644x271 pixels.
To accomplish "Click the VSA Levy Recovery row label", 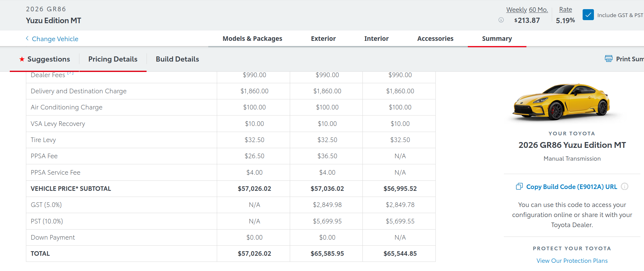I will [58, 124].
